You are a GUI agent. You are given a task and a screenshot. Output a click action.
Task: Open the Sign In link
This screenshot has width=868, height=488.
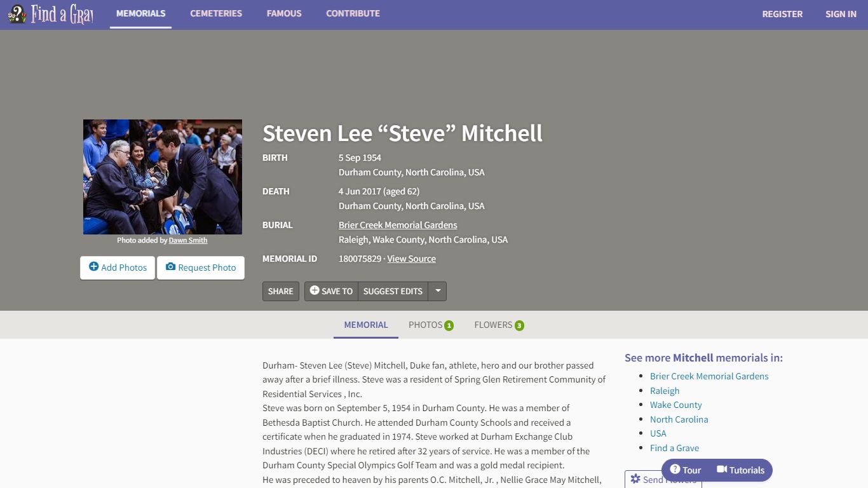click(x=841, y=14)
